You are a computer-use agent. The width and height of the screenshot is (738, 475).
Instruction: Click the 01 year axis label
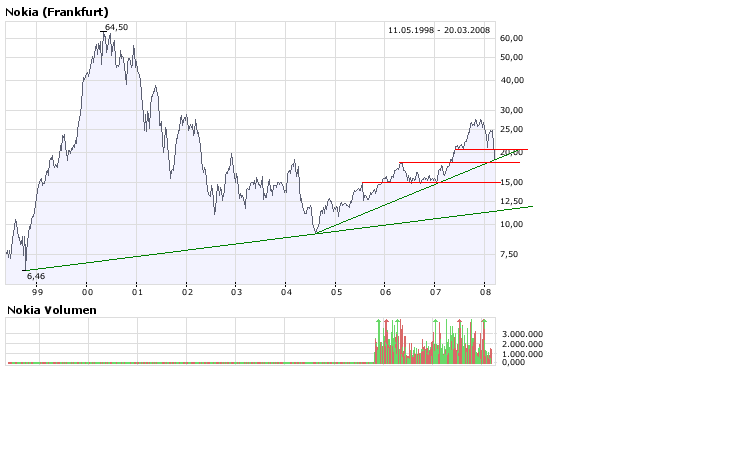[137, 292]
